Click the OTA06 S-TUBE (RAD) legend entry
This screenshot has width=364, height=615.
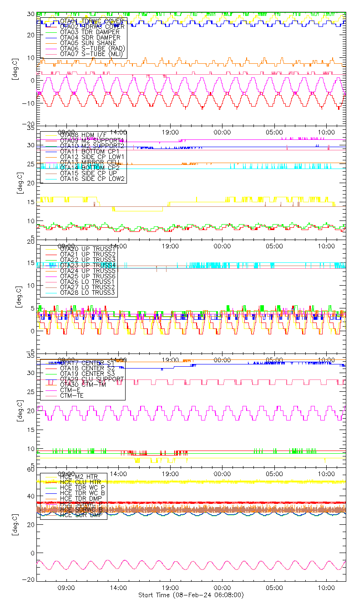(x=92, y=48)
